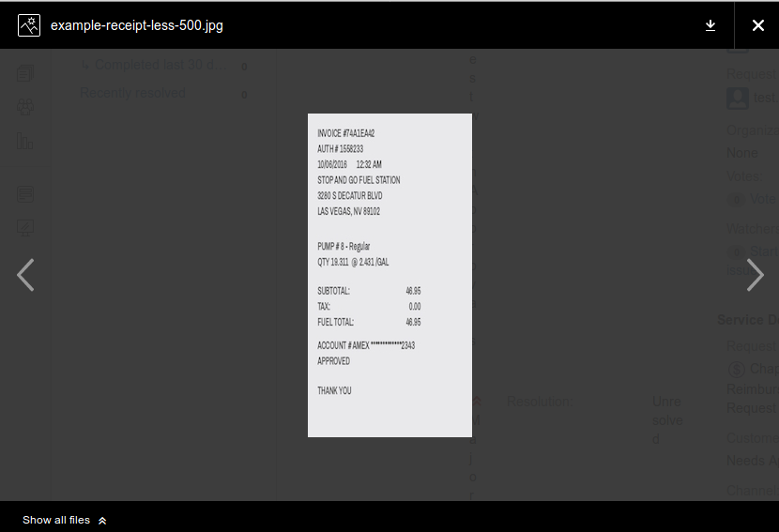This screenshot has height=532, width=779.
Task: Click the Vote link for this issue
Action: point(762,199)
